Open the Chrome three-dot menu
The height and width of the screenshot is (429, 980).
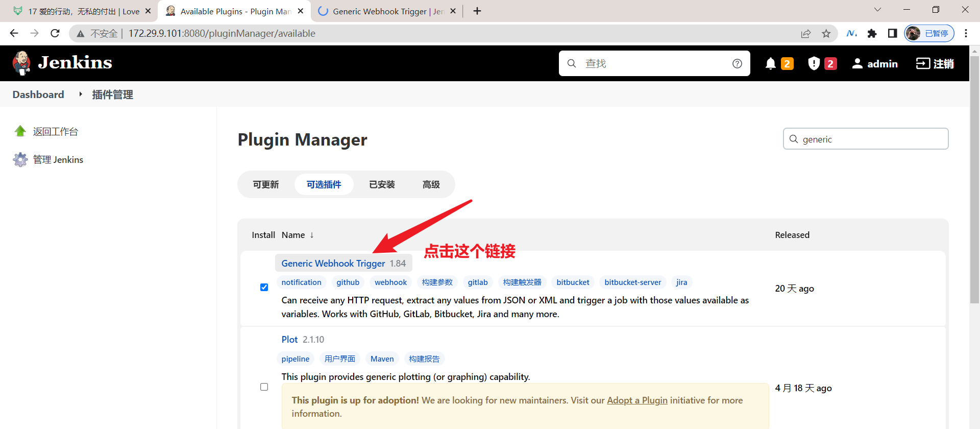[966, 33]
